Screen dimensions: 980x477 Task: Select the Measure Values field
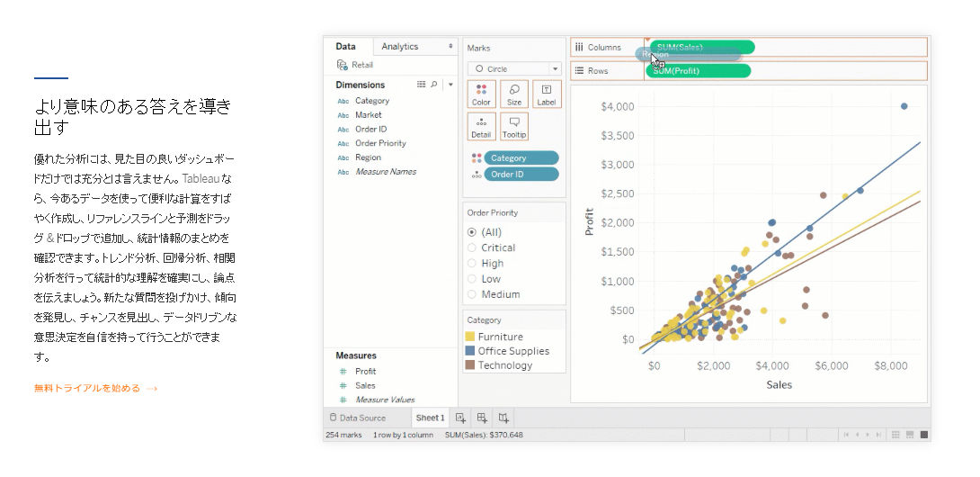coord(385,400)
